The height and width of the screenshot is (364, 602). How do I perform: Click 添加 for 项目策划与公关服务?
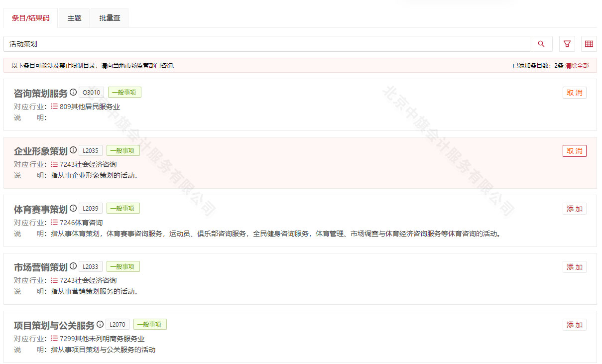tap(574, 324)
